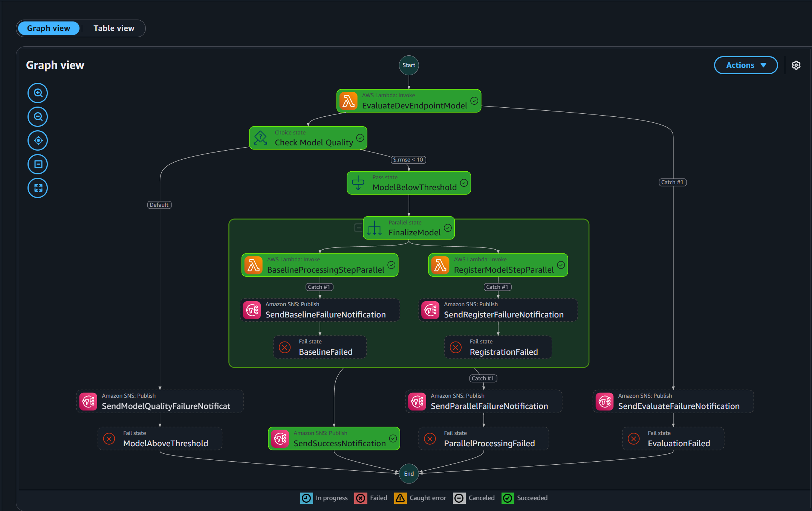Select the ModelAboveThreshold state name

165,444
